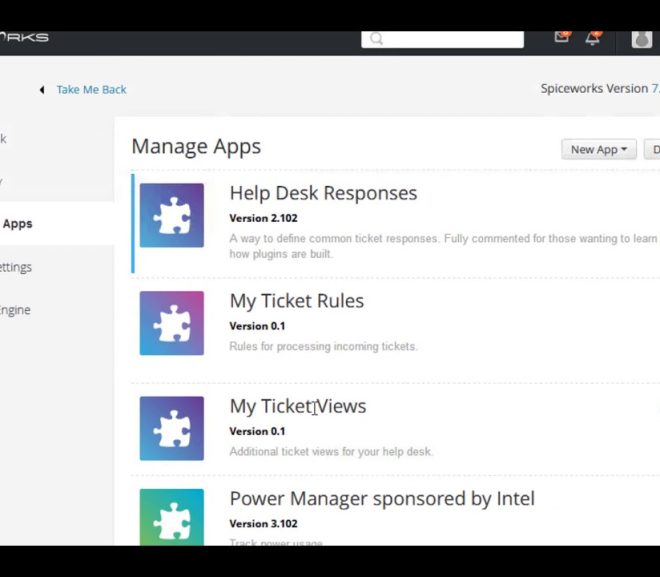Click the Version 3.102 text
Screen dimensions: 660x577
tap(263, 524)
